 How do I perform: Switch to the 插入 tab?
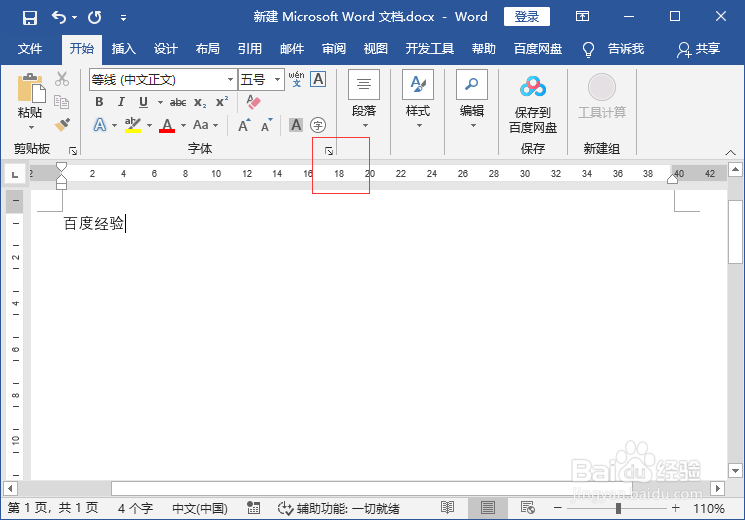(124, 48)
